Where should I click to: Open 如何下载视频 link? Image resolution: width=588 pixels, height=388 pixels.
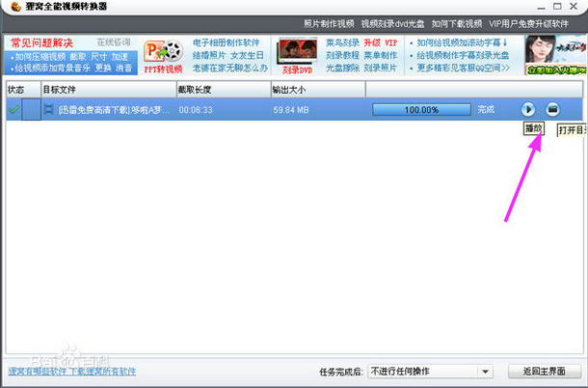click(456, 24)
